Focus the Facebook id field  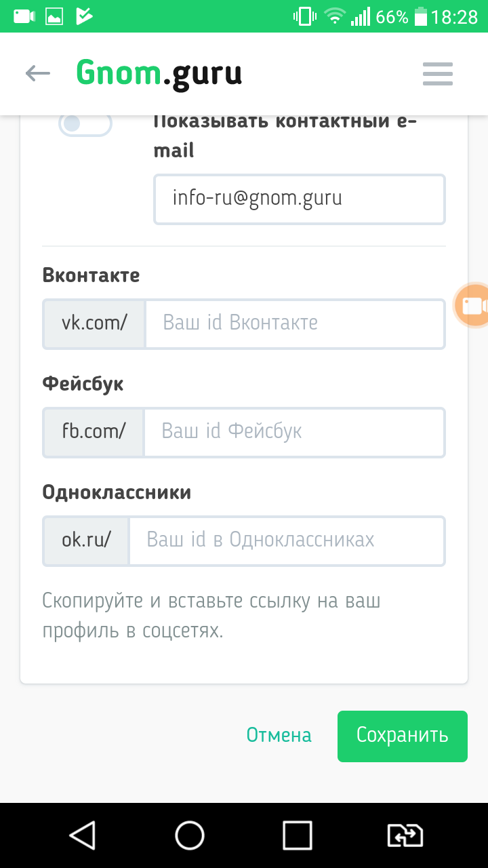tap(293, 431)
